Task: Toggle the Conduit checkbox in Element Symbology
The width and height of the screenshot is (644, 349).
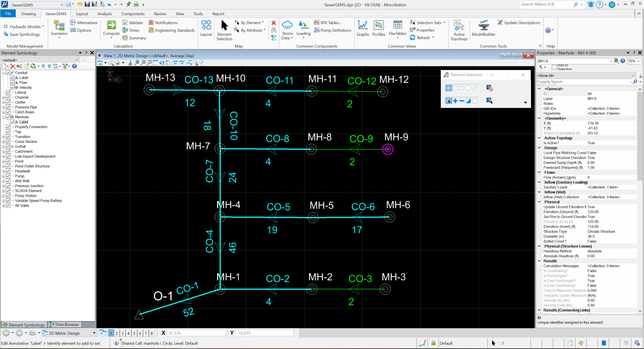Action: [8, 73]
